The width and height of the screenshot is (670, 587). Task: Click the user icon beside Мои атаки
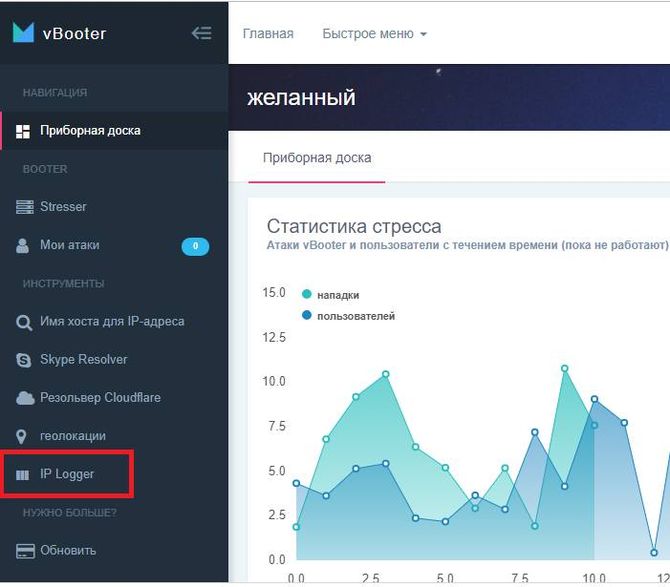[x=22, y=246]
